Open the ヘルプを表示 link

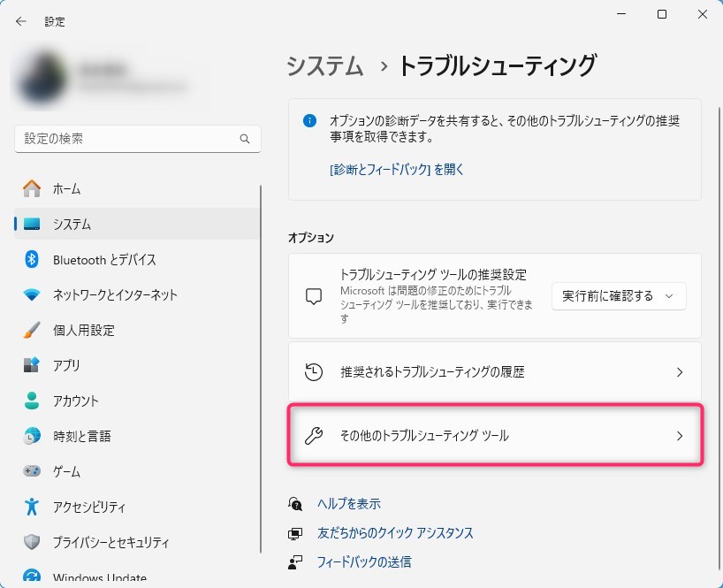[348, 504]
